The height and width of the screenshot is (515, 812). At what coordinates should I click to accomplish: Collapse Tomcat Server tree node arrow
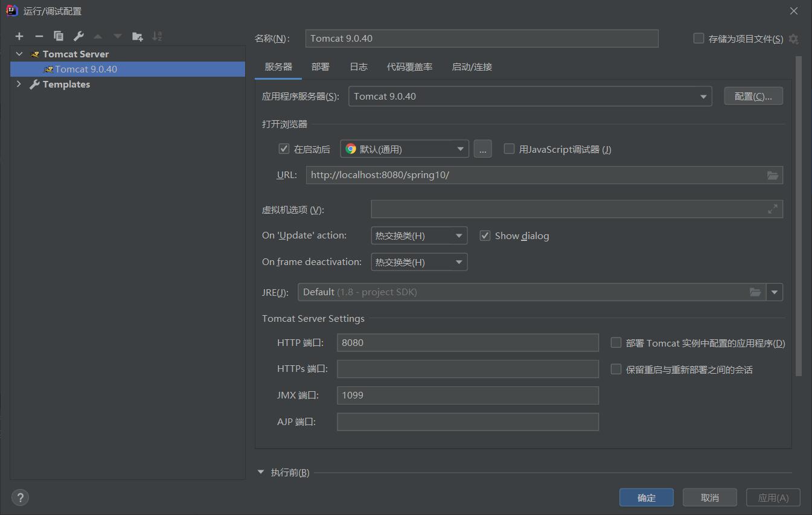coord(19,54)
